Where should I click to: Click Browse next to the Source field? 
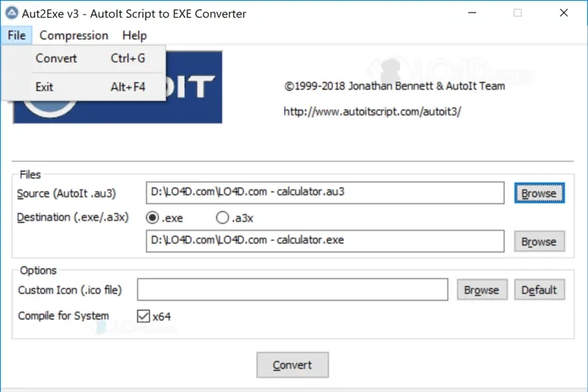click(x=539, y=193)
